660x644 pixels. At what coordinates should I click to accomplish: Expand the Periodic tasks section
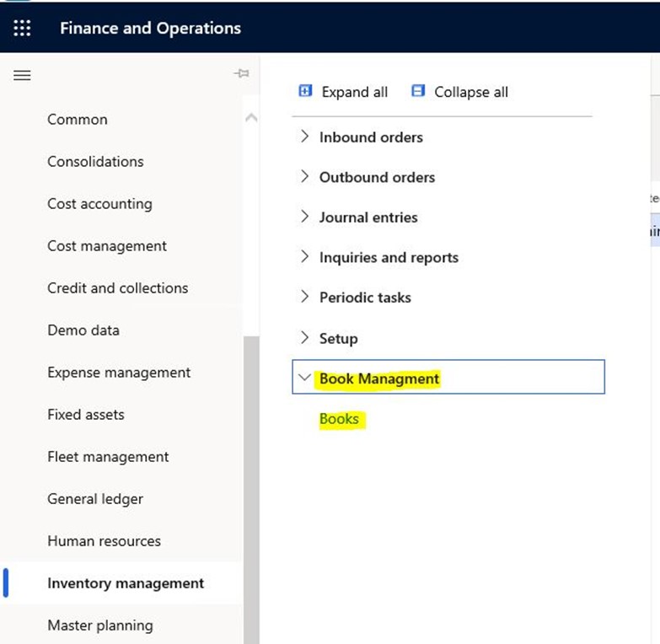coord(305,297)
